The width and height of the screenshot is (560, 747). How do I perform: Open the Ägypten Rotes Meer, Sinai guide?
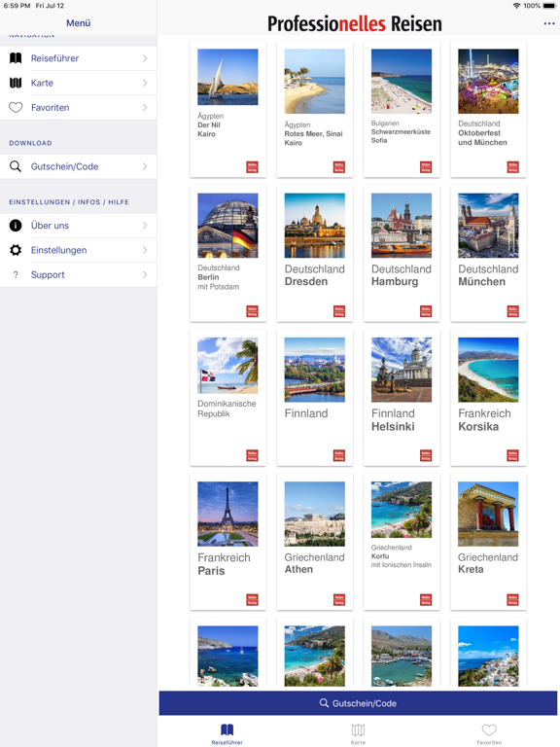click(315, 109)
